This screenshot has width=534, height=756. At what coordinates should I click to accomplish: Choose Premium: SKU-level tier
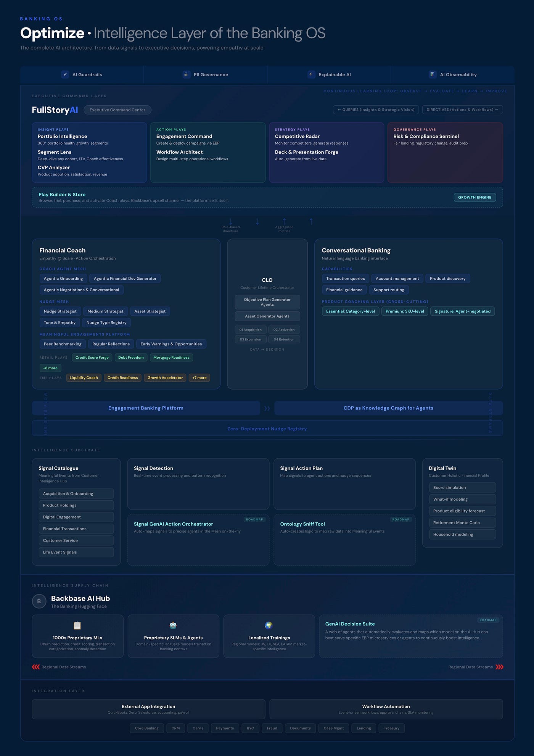[x=405, y=311]
